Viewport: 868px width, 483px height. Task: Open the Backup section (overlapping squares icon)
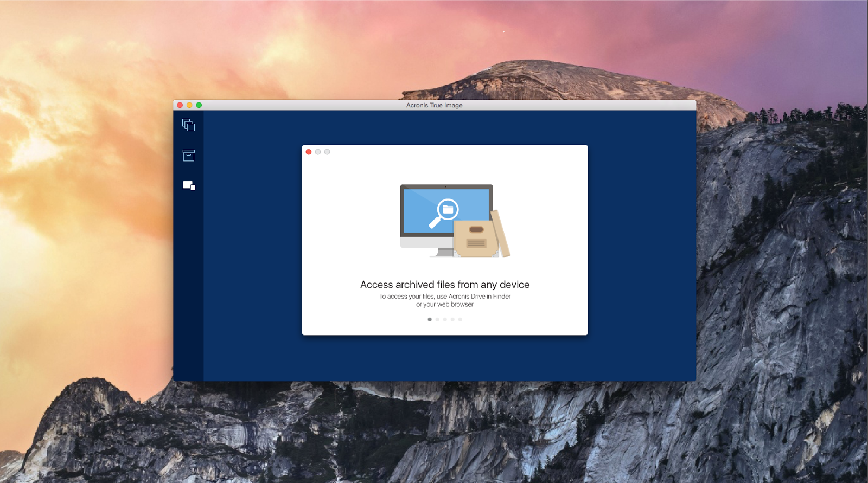(x=188, y=125)
